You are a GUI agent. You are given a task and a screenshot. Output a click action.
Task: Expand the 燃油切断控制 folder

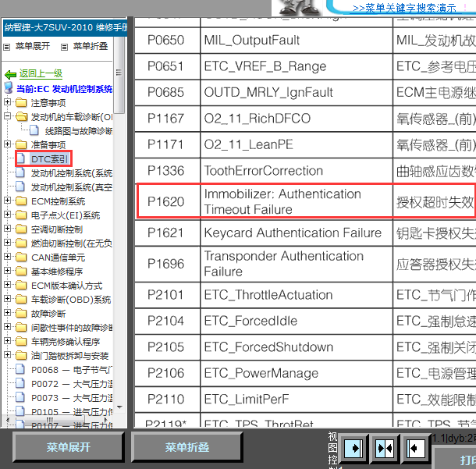(7, 242)
